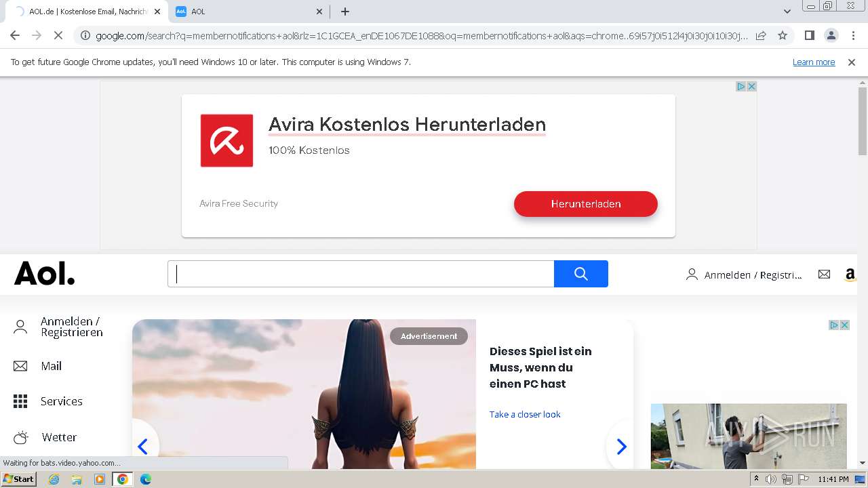Open the header mail envelope icon
Screen dimensions: 868x488
[x=824, y=274]
